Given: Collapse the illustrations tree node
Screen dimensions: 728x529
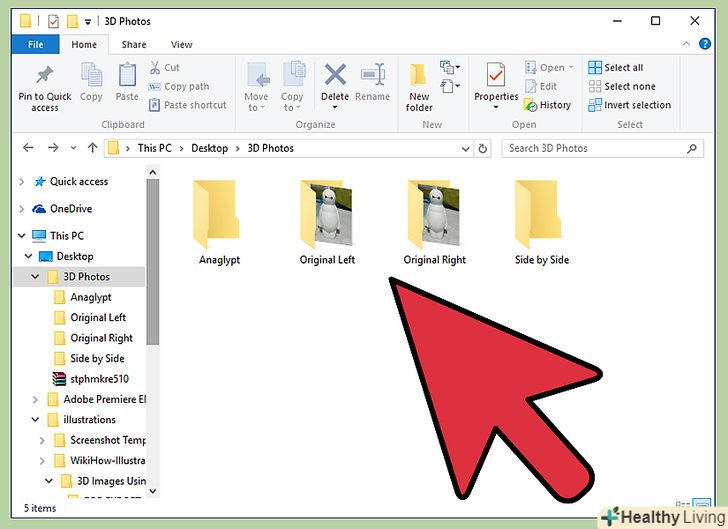Looking at the screenshot, I should (35, 420).
